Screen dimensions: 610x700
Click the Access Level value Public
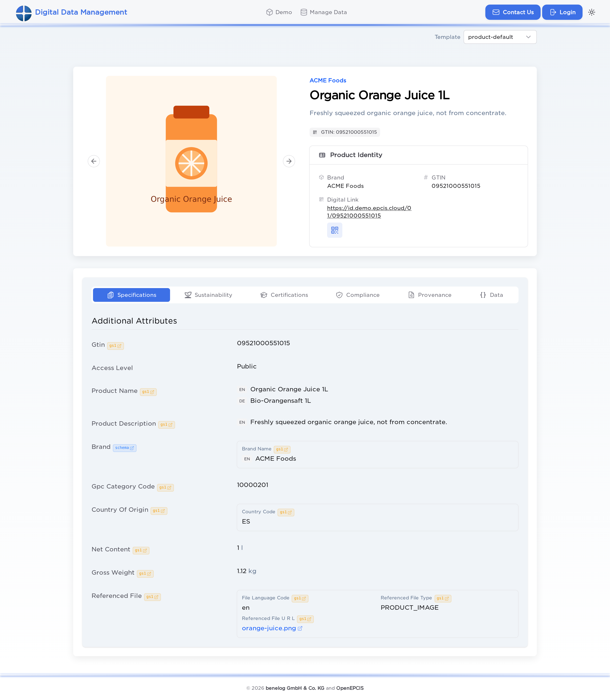point(247,366)
